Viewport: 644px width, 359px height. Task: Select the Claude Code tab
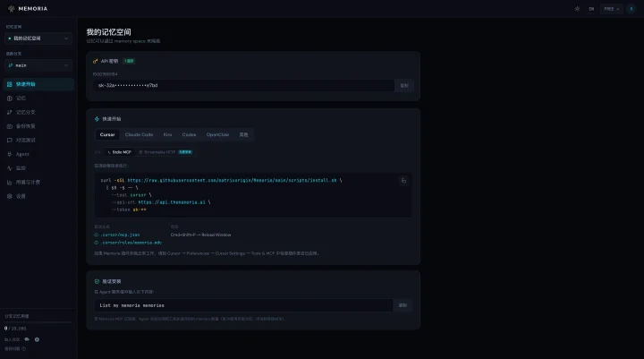pos(139,135)
